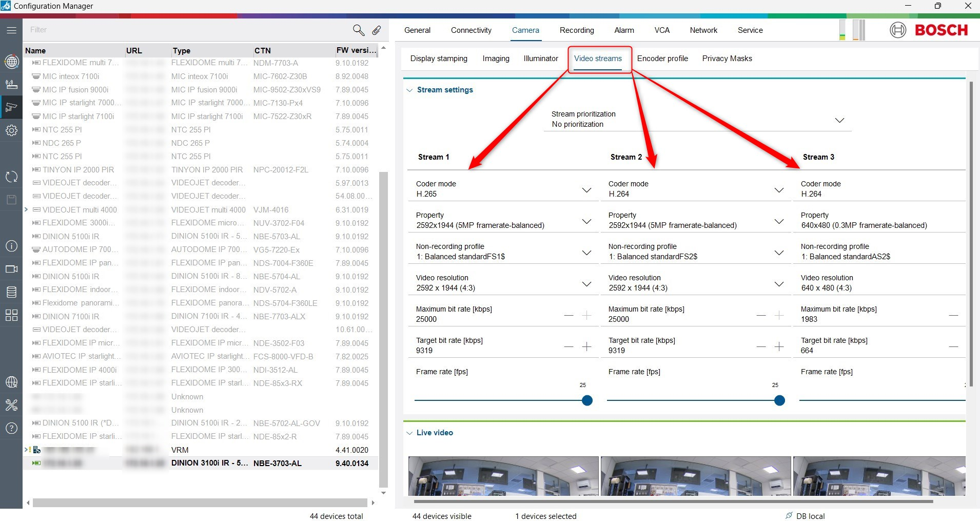The image size is (980, 521).
Task: Collapse the Live video section
Action: (409, 433)
